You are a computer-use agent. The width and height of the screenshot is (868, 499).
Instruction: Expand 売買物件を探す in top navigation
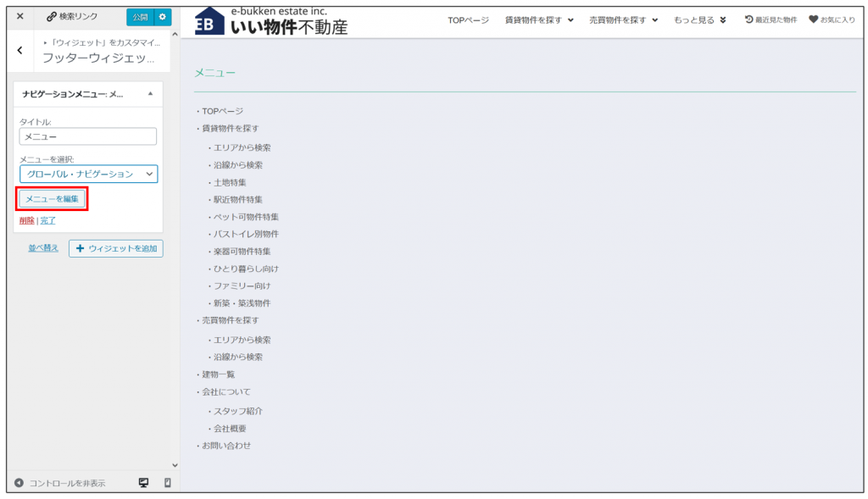623,19
